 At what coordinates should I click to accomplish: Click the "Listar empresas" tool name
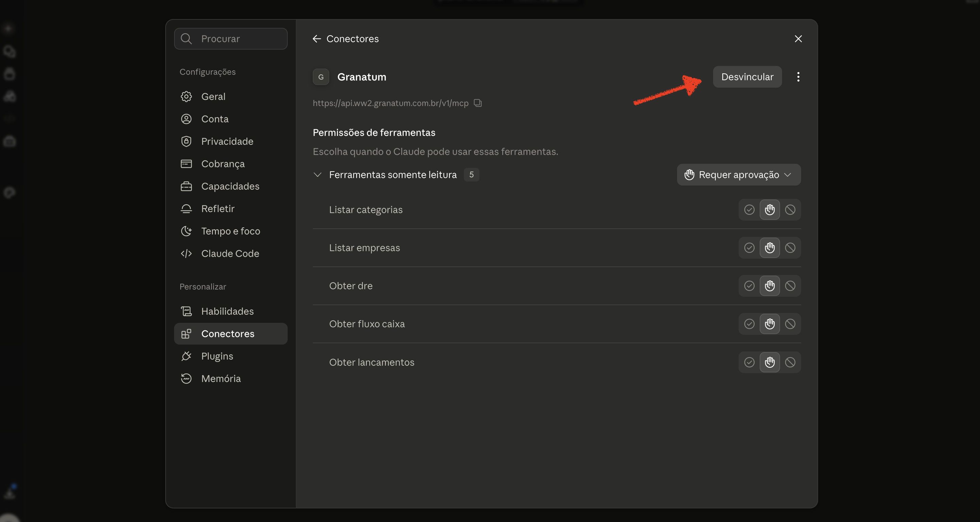coord(365,248)
